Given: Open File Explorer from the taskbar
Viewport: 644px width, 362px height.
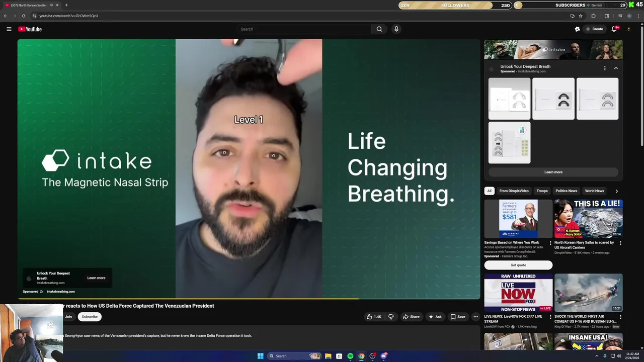Looking at the screenshot, I should (x=328, y=356).
